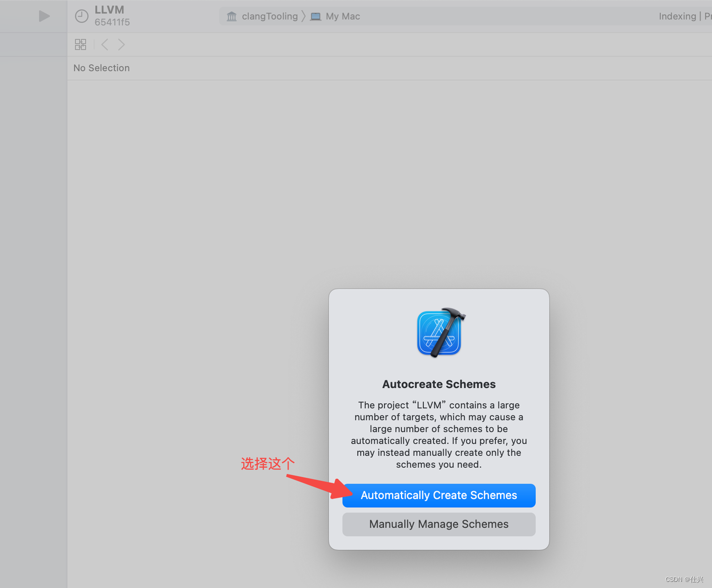The width and height of the screenshot is (712, 588).
Task: Click the Run play button
Action: click(x=44, y=16)
